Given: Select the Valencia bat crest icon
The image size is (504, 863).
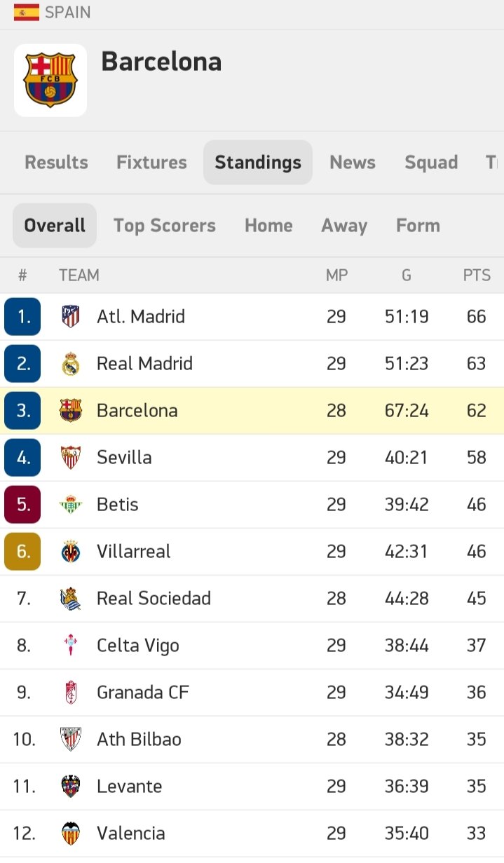Looking at the screenshot, I should click(70, 834).
